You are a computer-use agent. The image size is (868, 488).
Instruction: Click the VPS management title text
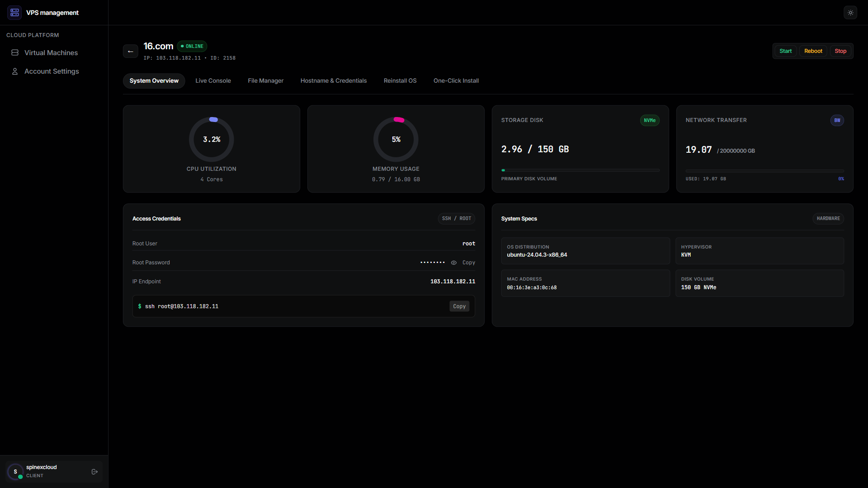pyautogui.click(x=52, y=13)
